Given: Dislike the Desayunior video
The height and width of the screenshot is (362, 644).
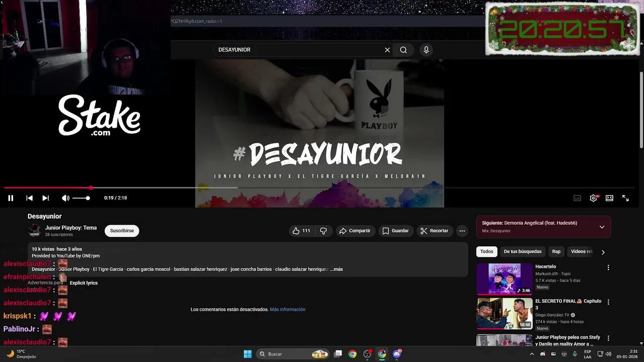Looking at the screenshot, I should (x=324, y=231).
